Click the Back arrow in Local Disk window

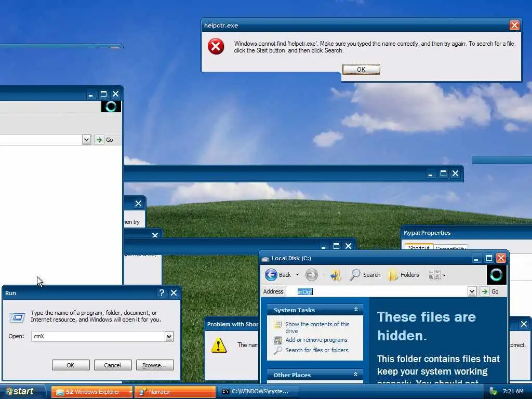[x=271, y=275]
